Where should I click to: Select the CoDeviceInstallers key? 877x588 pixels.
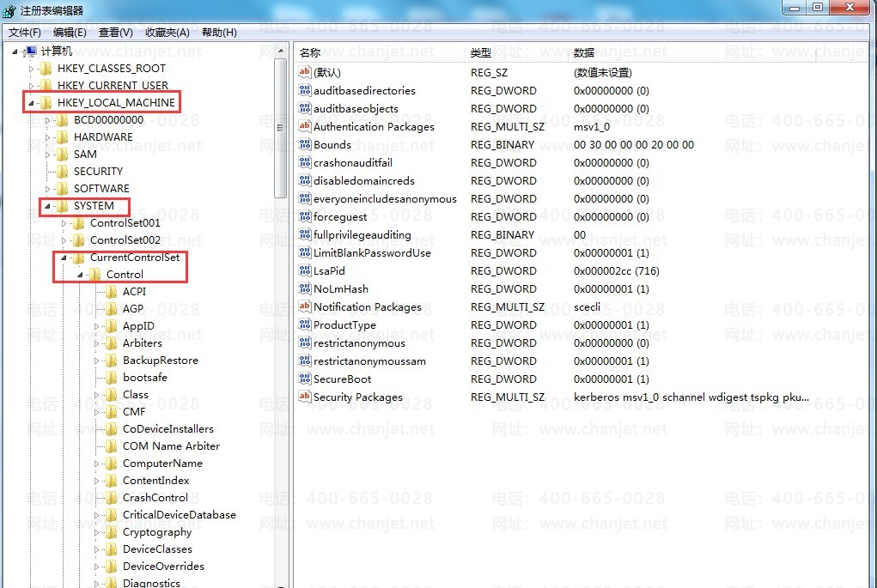click(168, 429)
